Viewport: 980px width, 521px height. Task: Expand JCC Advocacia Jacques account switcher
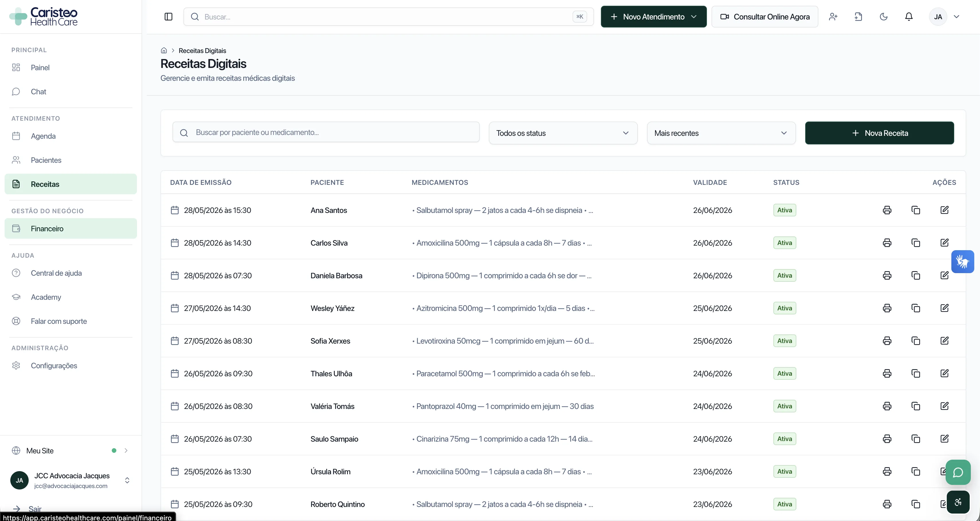(127, 480)
